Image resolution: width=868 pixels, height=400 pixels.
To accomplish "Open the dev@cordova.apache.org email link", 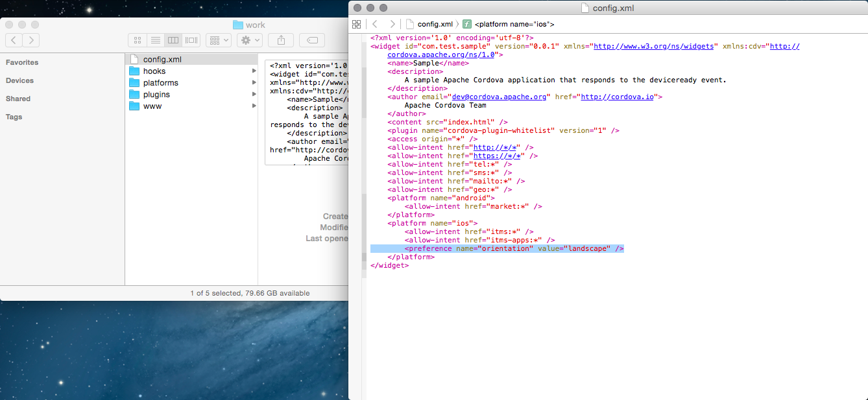I will coord(499,97).
